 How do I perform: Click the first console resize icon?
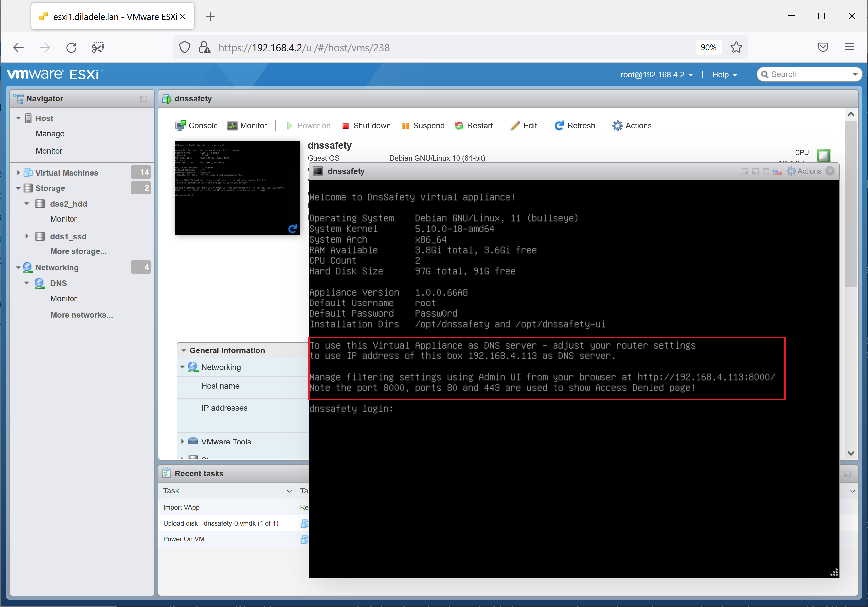(745, 171)
